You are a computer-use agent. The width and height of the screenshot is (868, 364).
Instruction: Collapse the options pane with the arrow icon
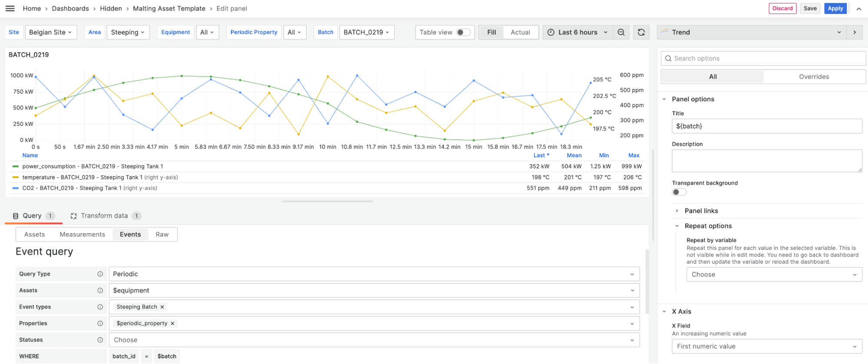pos(855,32)
